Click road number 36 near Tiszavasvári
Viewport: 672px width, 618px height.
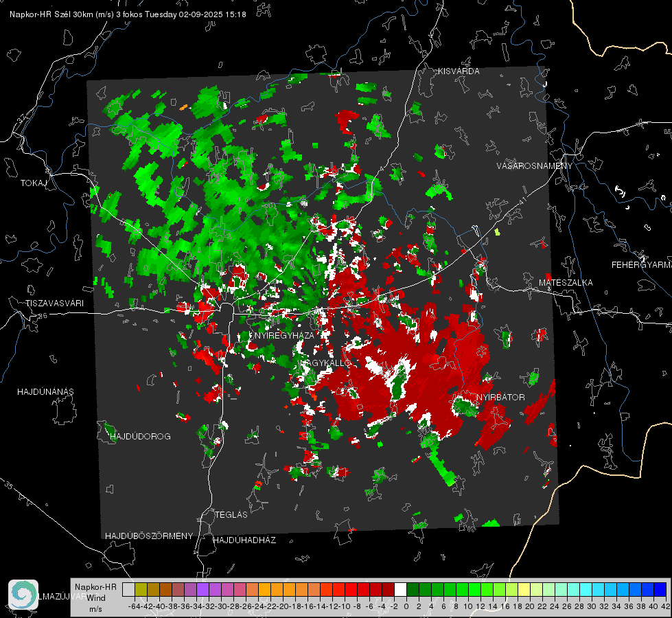[x=43, y=316]
